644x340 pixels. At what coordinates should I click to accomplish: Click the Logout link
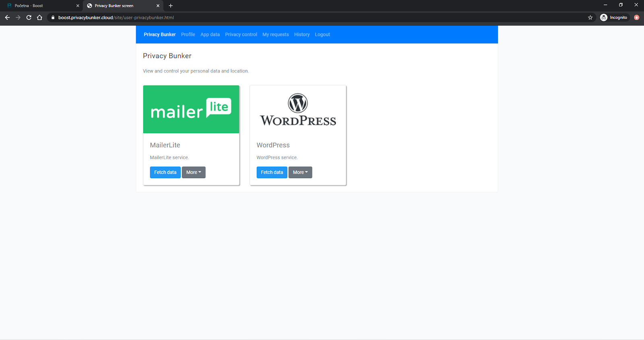(322, 35)
